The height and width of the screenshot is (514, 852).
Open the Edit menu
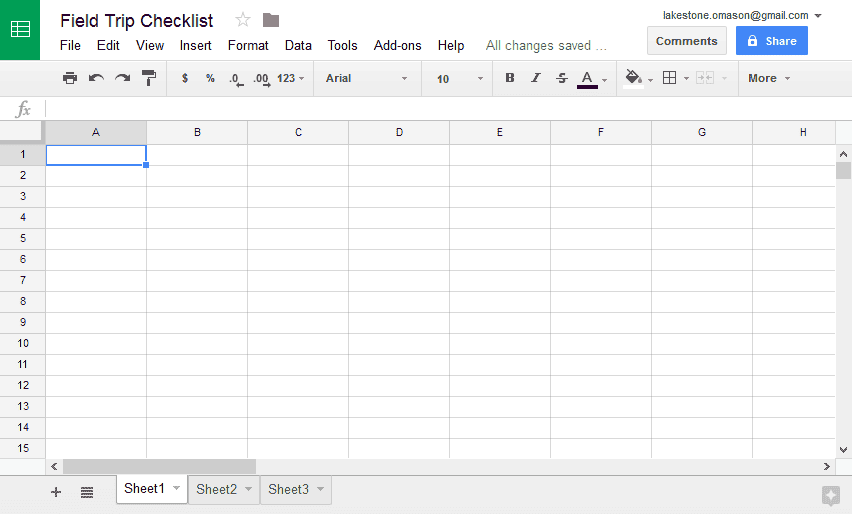[108, 46]
